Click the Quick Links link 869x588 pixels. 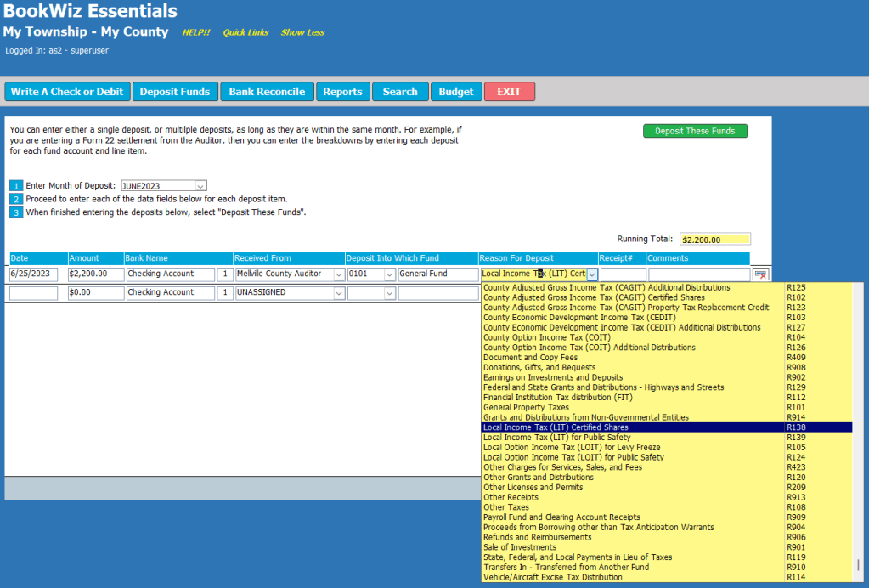click(x=245, y=32)
